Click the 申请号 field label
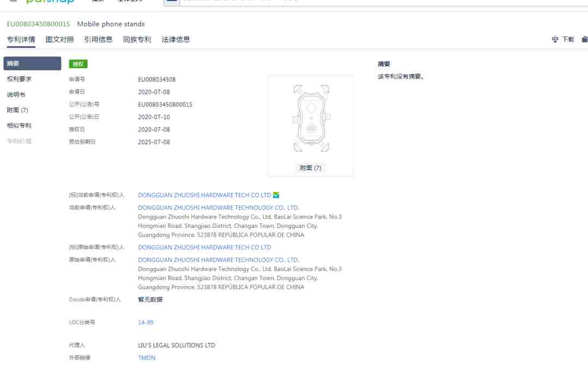 tap(77, 79)
